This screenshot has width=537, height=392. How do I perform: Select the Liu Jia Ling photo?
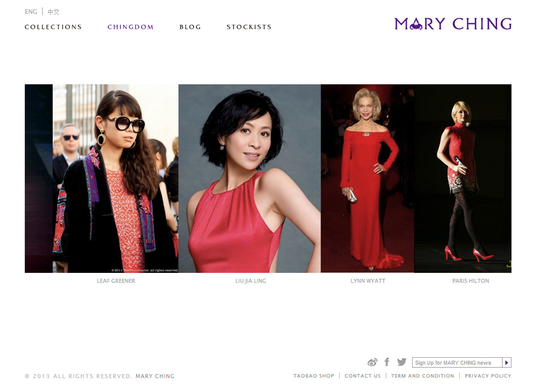(250, 178)
